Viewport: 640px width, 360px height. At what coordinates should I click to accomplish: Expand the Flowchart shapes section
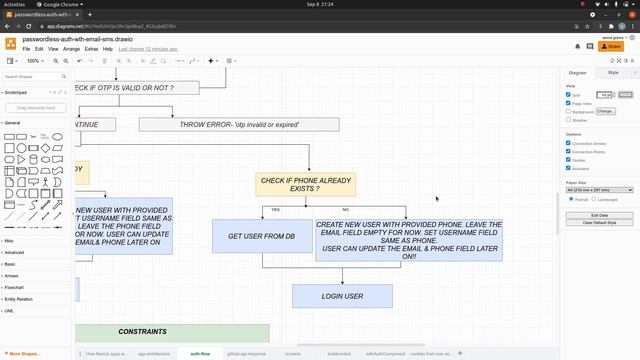pyautogui.click(x=14, y=288)
